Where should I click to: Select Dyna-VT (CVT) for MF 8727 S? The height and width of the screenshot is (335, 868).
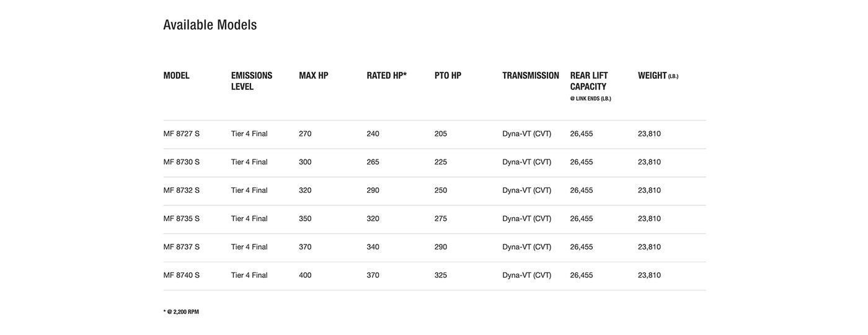point(527,134)
